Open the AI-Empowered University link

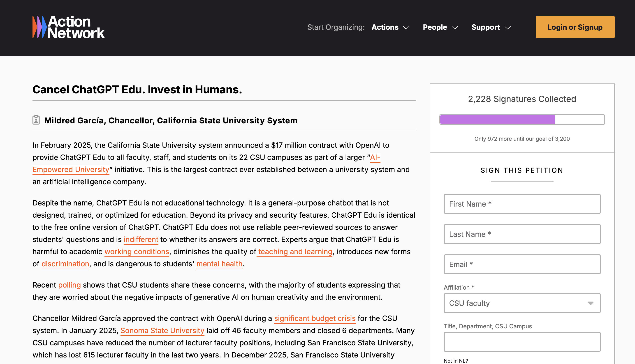click(x=71, y=170)
